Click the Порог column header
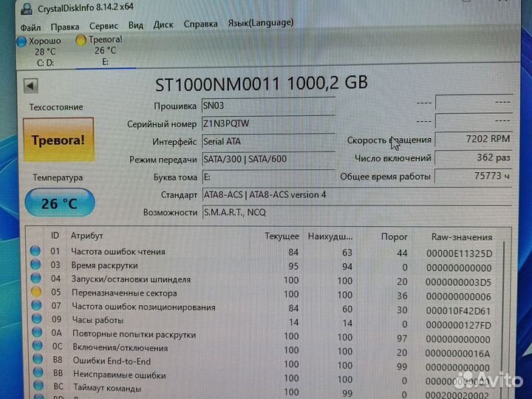Screen dimensions: 532x399 point(394,237)
